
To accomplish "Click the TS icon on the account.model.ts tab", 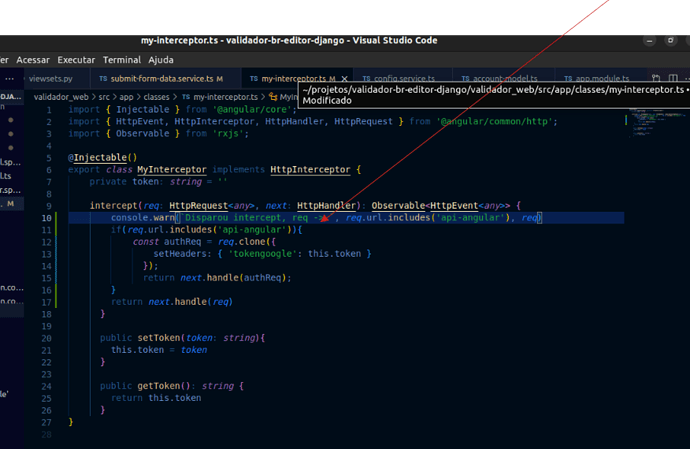I will coord(465,79).
